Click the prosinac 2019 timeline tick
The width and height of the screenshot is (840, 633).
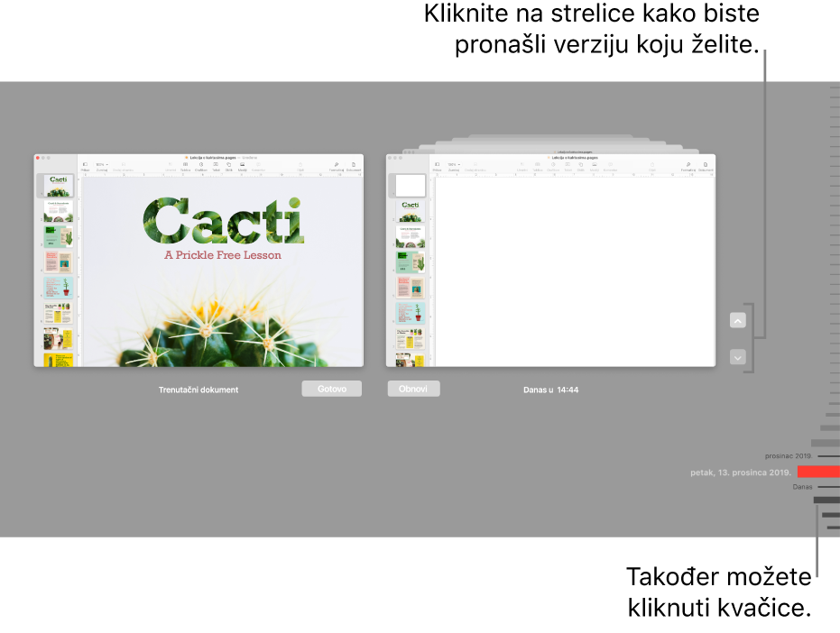click(x=829, y=456)
